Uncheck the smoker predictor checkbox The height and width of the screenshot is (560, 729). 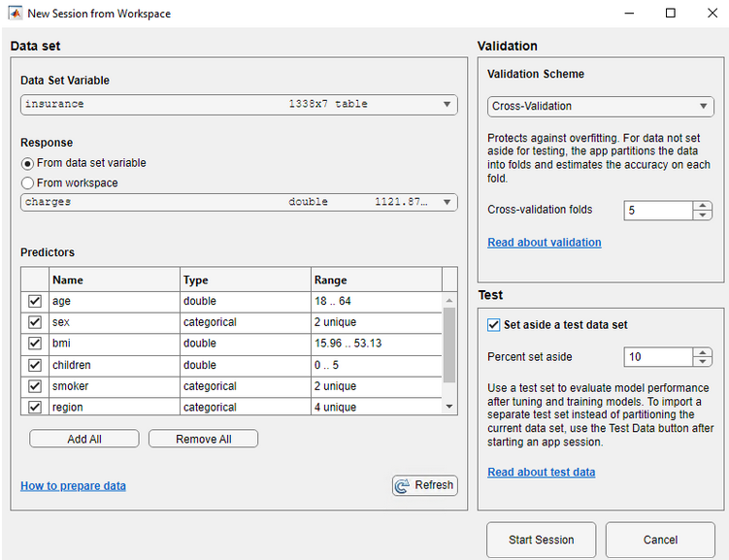(x=35, y=386)
